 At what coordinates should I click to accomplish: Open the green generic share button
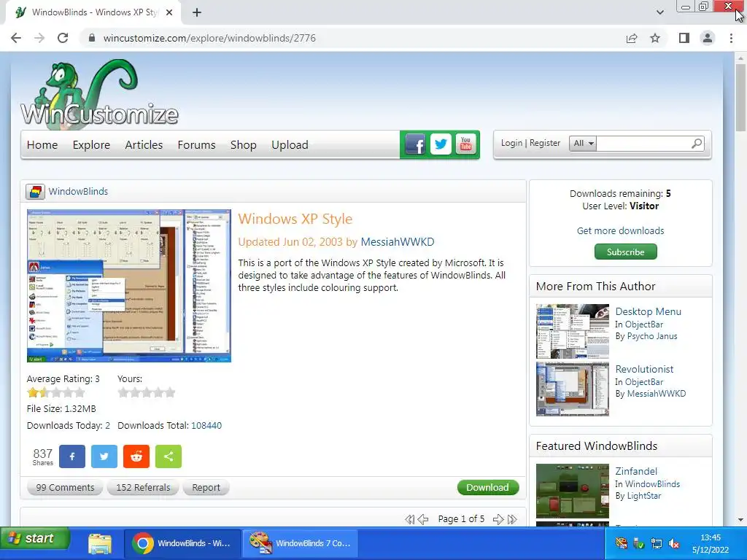point(169,456)
